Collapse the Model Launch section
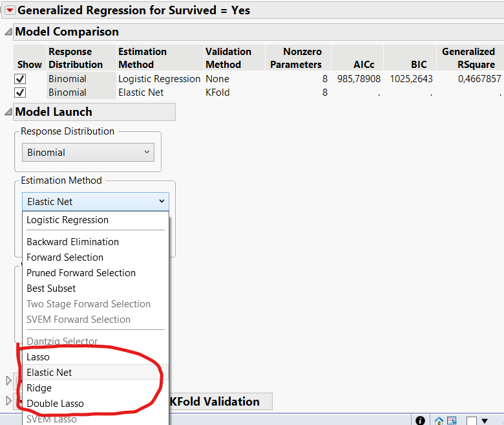 pos(8,112)
